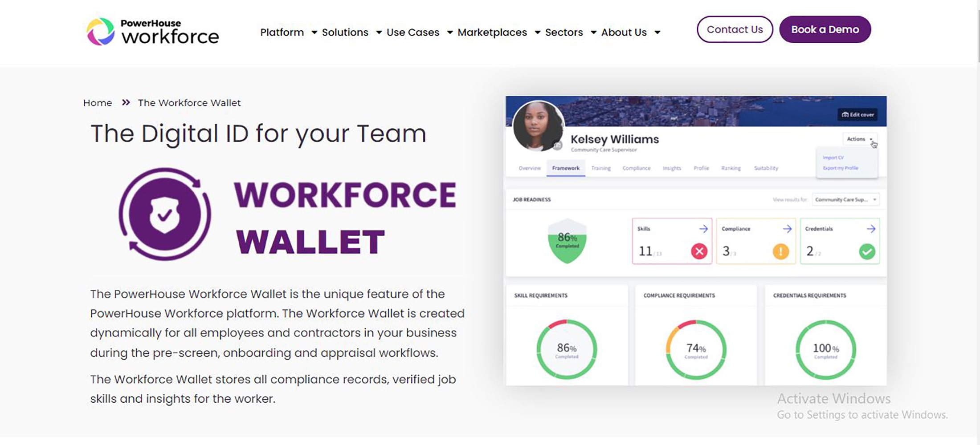This screenshot has height=445, width=980.
Task: Click the 86% job readiness shield
Action: click(x=567, y=241)
